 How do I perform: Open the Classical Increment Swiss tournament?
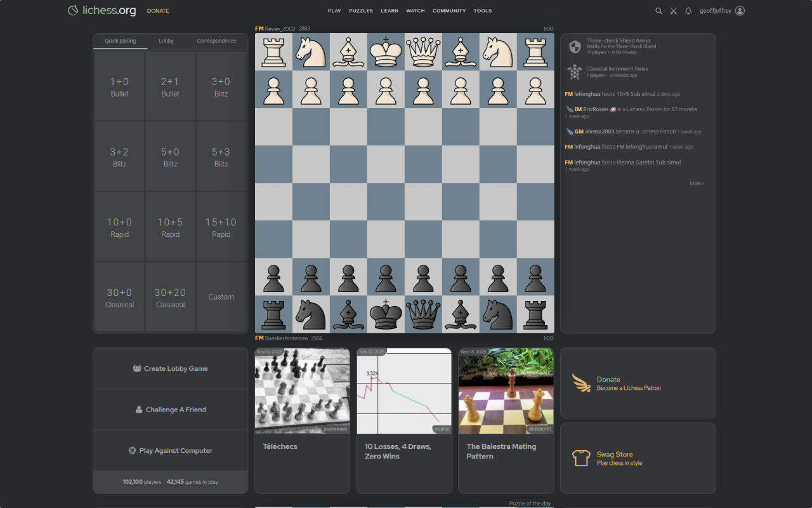coord(638,72)
